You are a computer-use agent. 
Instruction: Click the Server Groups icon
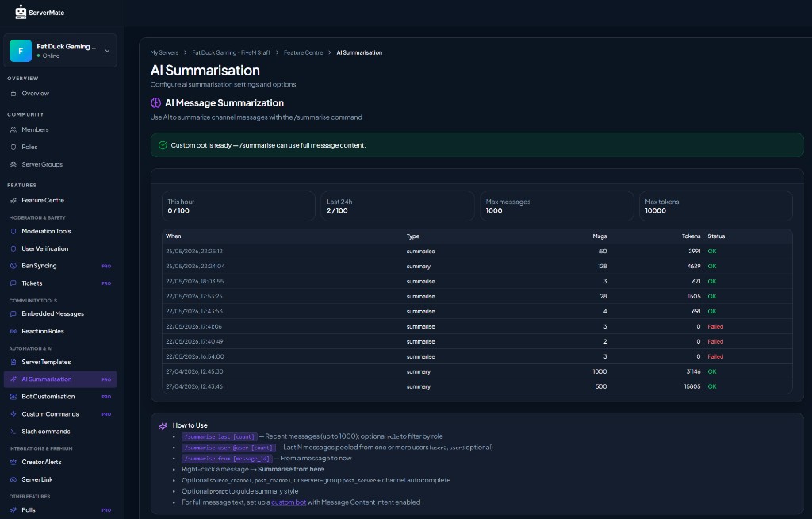[x=13, y=164]
